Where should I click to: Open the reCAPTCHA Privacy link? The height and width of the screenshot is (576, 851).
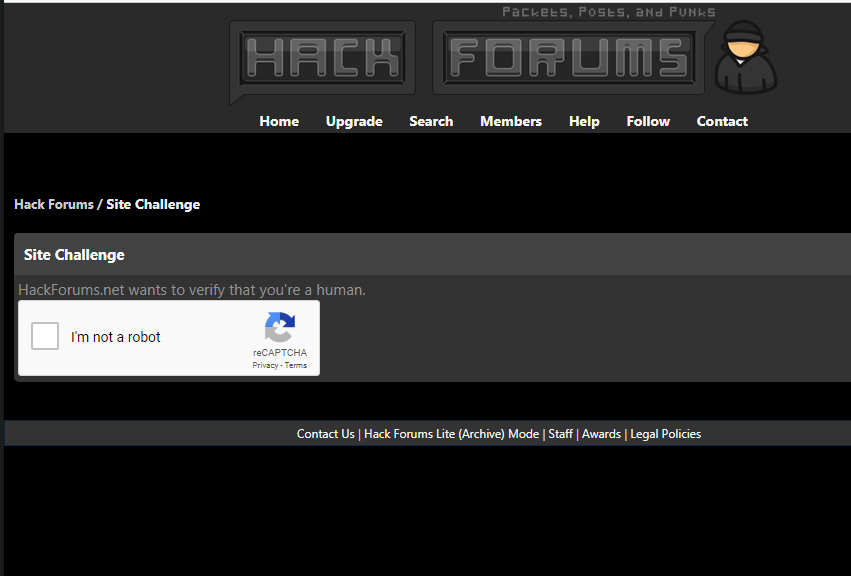click(x=265, y=366)
